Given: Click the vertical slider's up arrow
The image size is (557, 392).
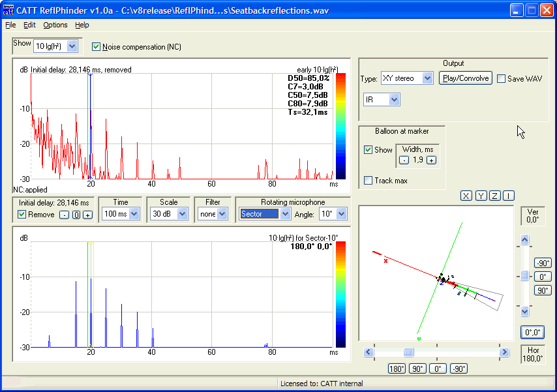Looking at the screenshot, I should tap(524, 240).
